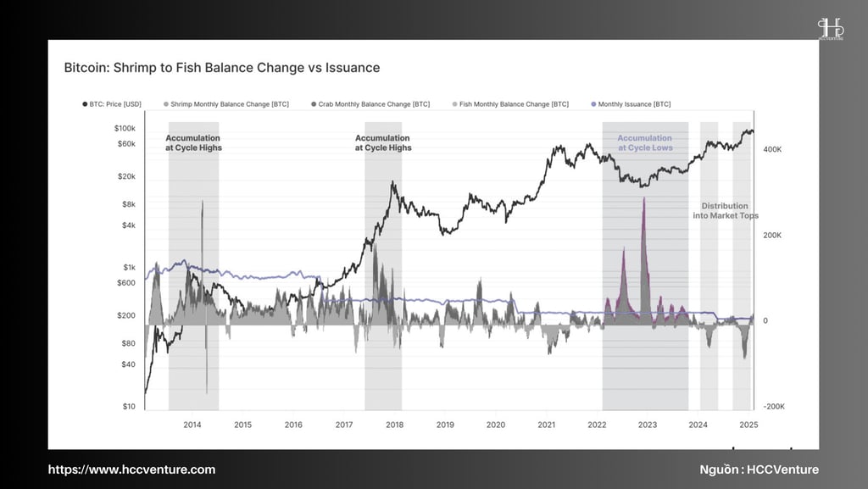Click the BTC Price legend dot
Viewport: 868px width, 489px height.
point(85,104)
